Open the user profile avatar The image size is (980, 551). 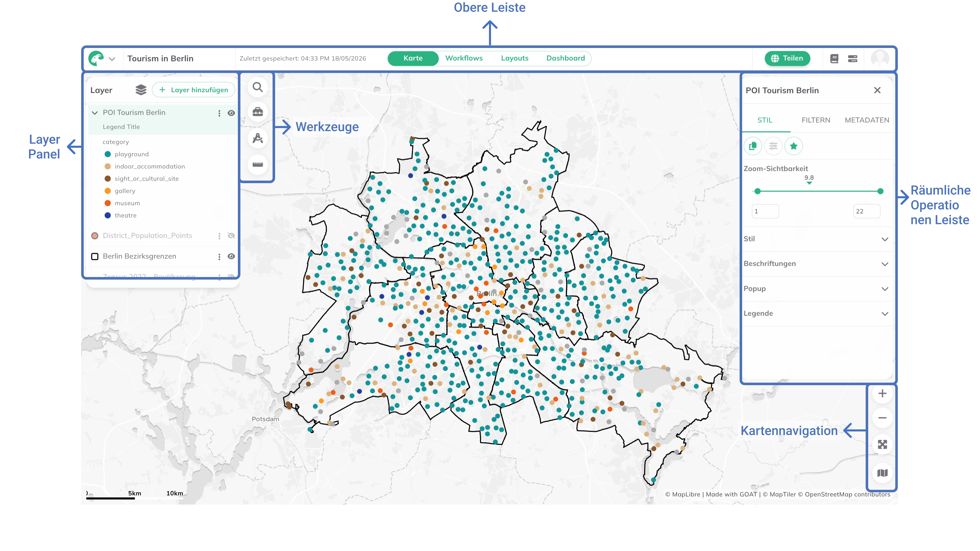[880, 59]
